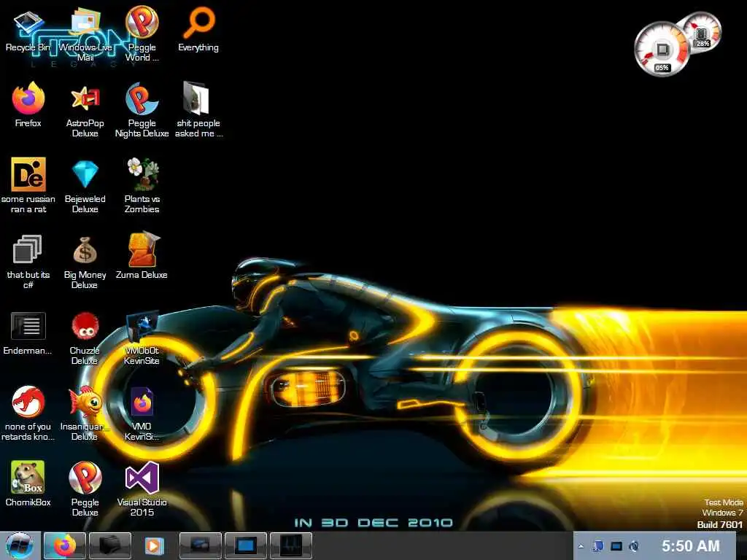The height and width of the screenshot is (560, 747).
Task: Open the VMO KevinSi... Firefox document icon
Action: 142,413
